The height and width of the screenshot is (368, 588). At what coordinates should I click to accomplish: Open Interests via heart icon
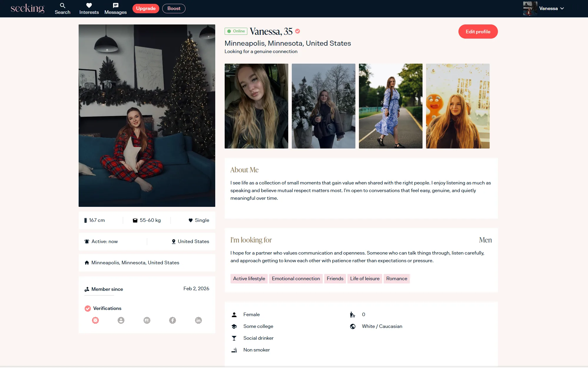click(89, 6)
